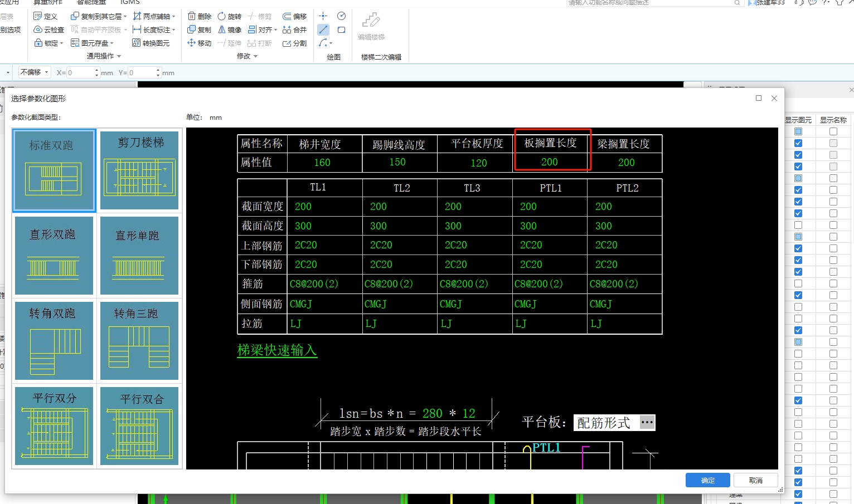Click TL3 拉筋 value LJ
Viewport: 854px width, 504px height.
447,324
